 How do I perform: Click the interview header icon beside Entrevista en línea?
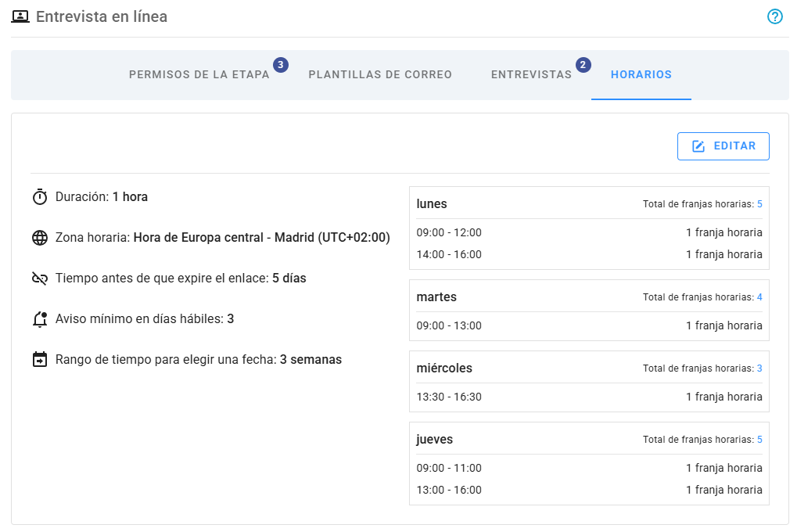[x=20, y=16]
